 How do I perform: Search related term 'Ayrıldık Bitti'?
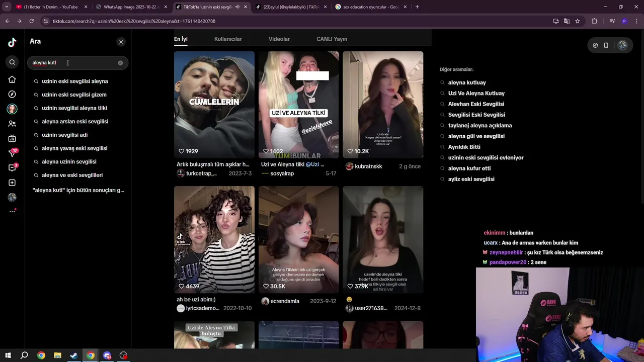pyautogui.click(x=464, y=147)
